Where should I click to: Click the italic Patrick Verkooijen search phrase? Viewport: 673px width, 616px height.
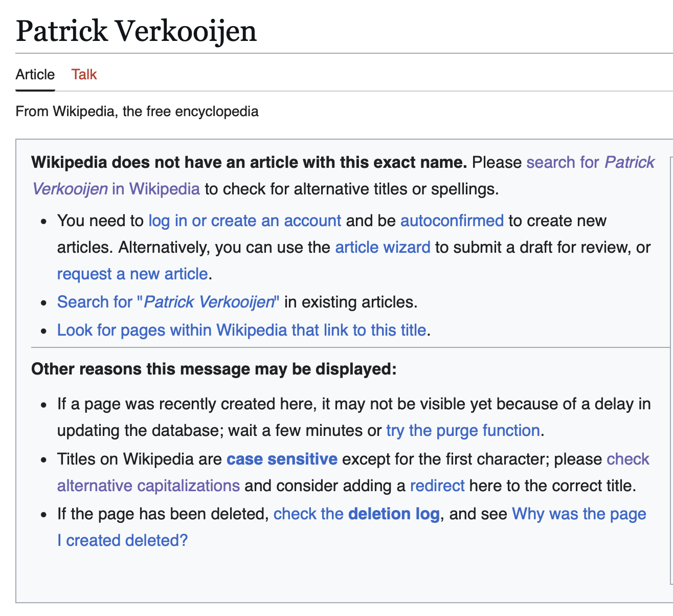[x=209, y=302]
